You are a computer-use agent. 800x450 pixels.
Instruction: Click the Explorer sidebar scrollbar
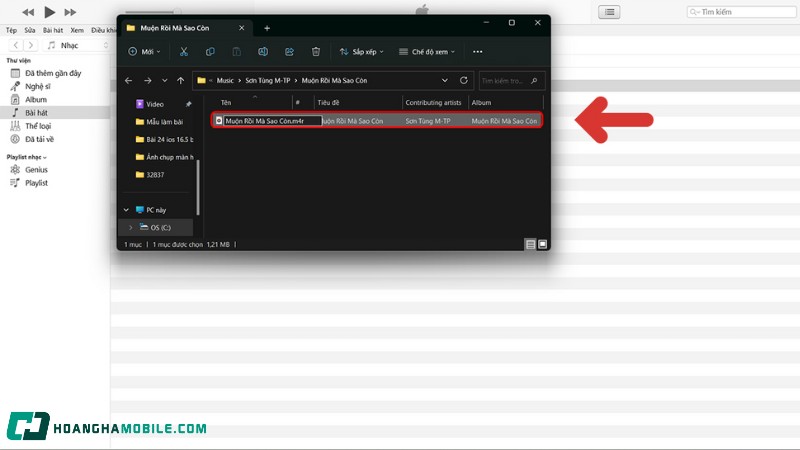[x=198, y=187]
